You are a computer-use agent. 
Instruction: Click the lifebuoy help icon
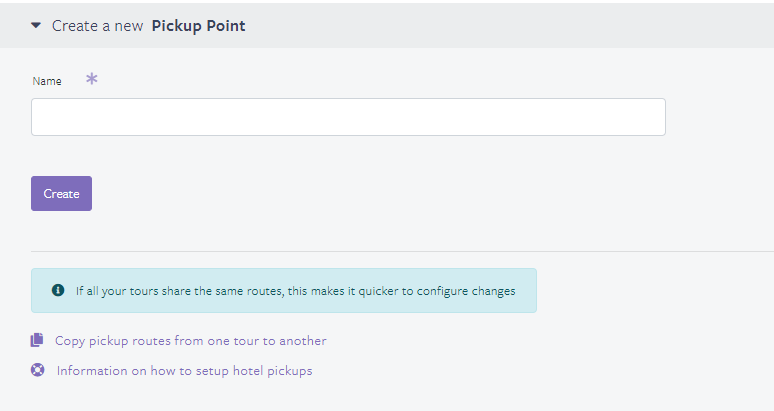pos(38,370)
